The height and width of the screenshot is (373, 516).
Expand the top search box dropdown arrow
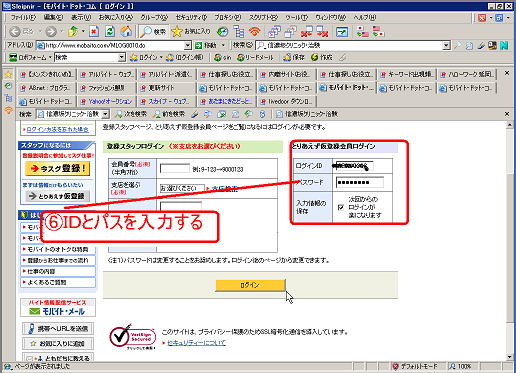(446, 45)
